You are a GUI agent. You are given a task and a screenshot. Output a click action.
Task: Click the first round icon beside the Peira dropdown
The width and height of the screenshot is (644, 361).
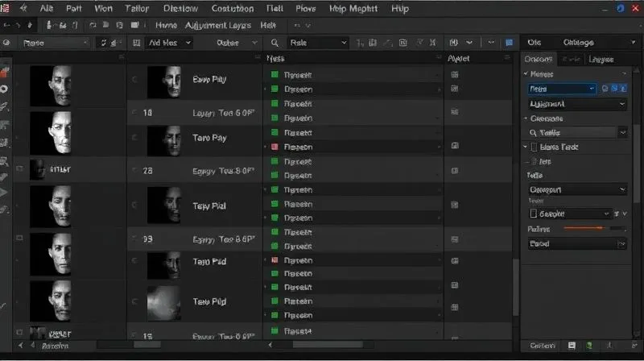(x=605, y=89)
